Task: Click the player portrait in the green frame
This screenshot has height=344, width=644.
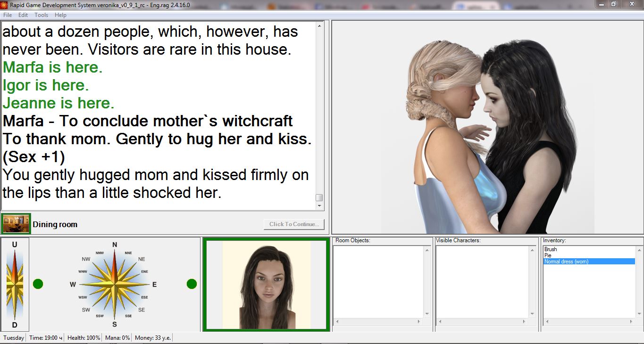Action: [266, 285]
